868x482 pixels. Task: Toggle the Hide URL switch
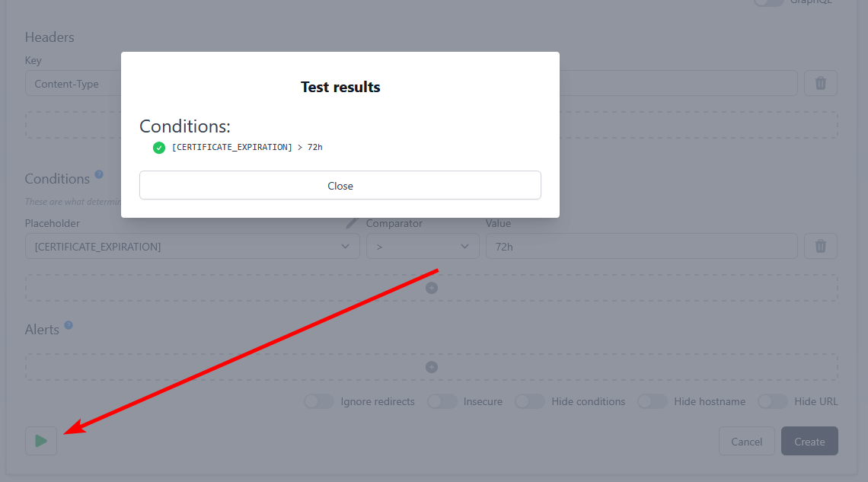tap(772, 401)
